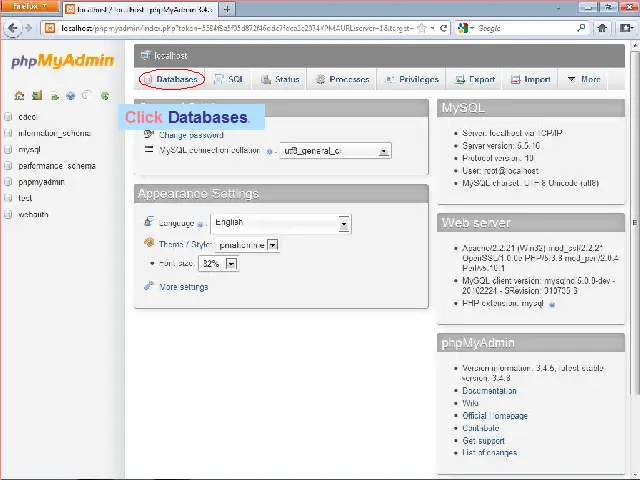Open the address bar history dropdown arrow
The image size is (640, 480).
tap(433, 28)
